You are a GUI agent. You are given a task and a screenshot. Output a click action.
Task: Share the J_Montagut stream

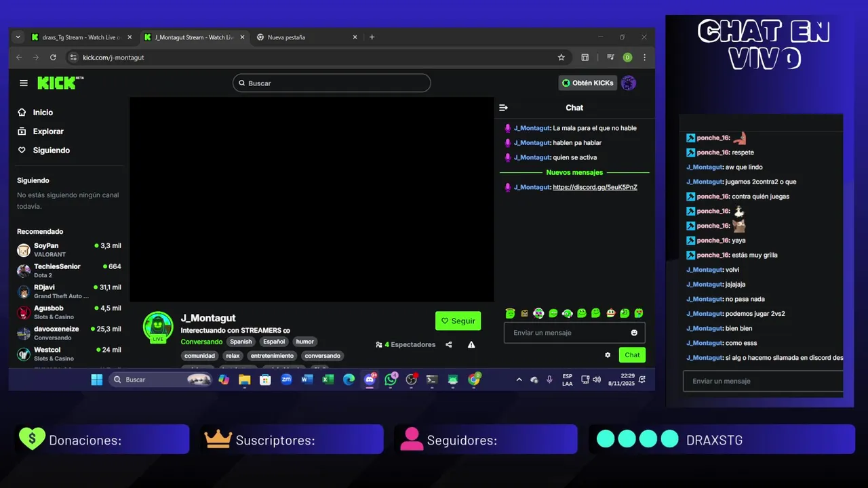449,344
